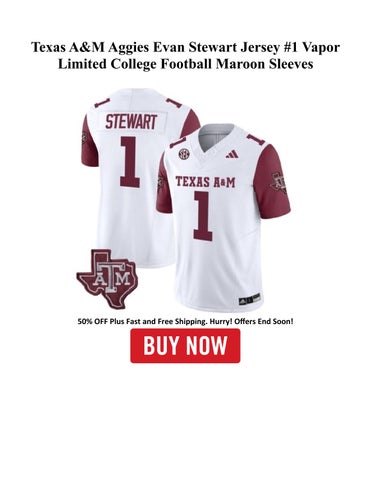Click the Adidas tag at jersey hem

click(x=249, y=299)
